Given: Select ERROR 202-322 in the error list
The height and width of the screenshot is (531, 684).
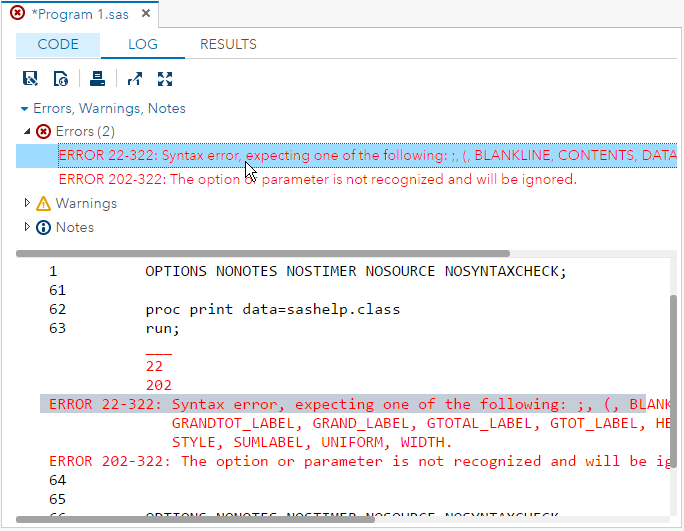Looking at the screenshot, I should (317, 180).
